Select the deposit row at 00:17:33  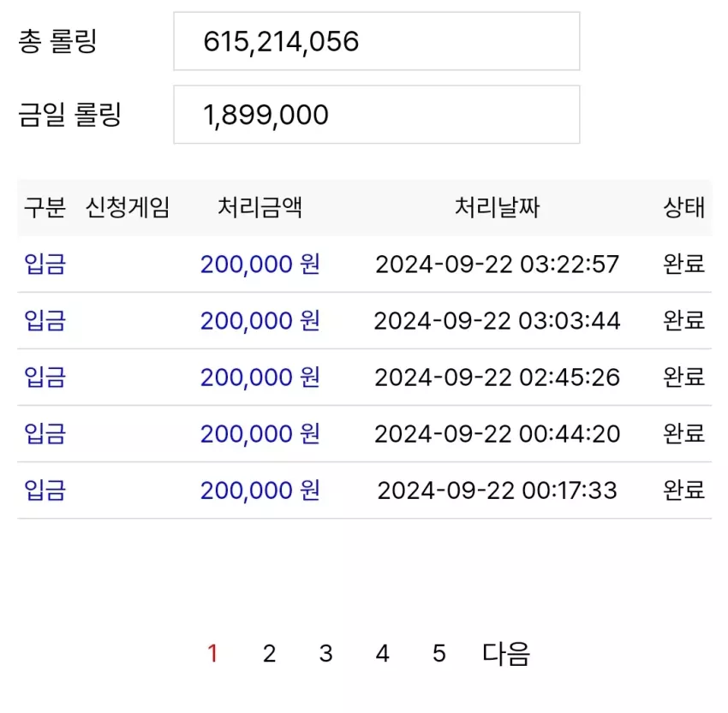pos(365,490)
